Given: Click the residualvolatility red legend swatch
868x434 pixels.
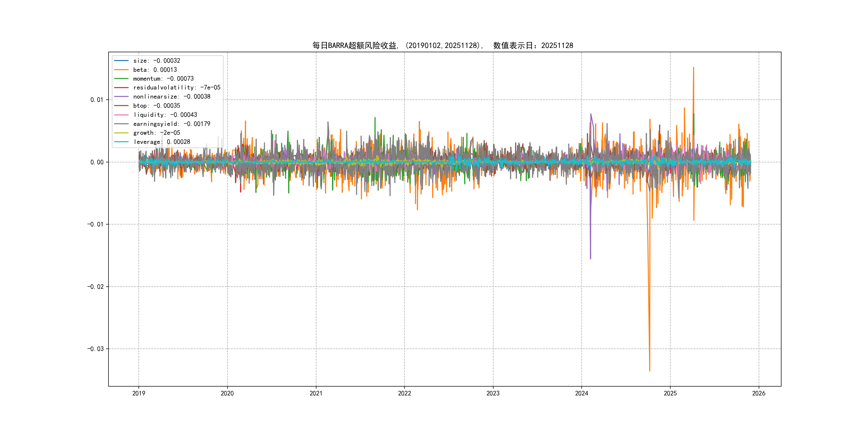Looking at the screenshot, I should tap(121, 88).
